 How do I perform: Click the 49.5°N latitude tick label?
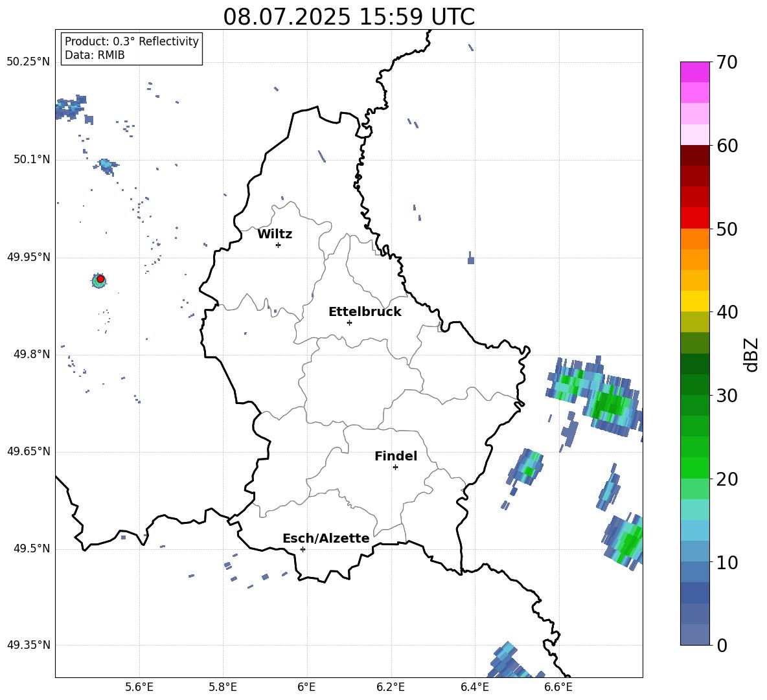[x=32, y=548]
